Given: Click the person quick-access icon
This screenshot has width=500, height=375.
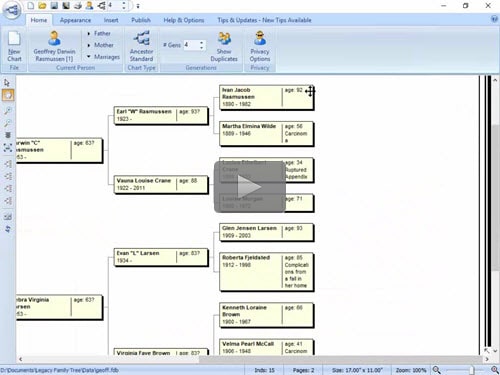Looking at the screenshot, I should coord(89,5).
